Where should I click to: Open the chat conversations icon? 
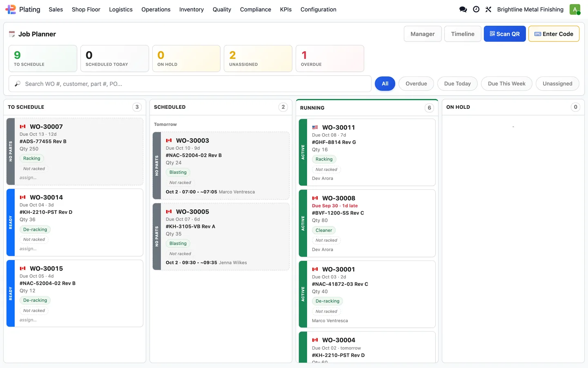tap(463, 9)
